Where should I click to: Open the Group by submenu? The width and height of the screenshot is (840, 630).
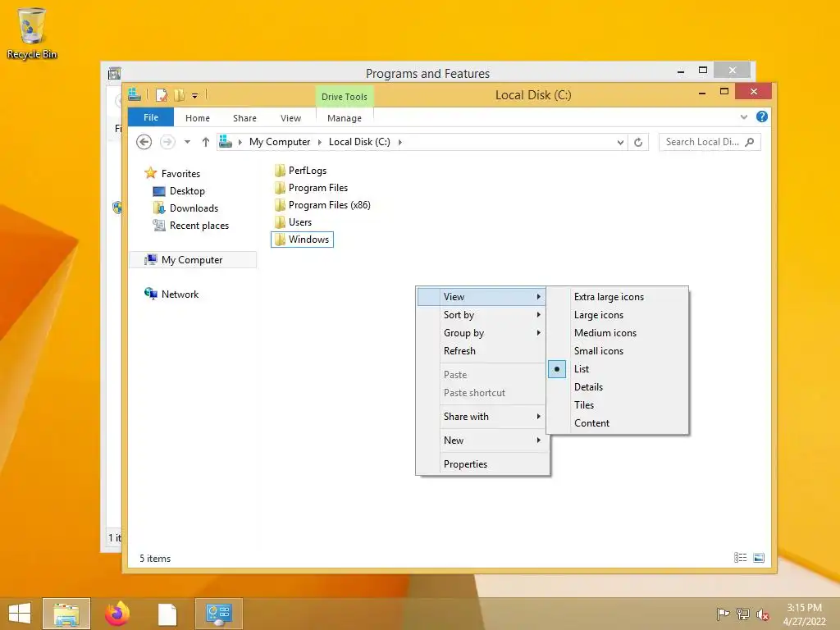pos(481,333)
